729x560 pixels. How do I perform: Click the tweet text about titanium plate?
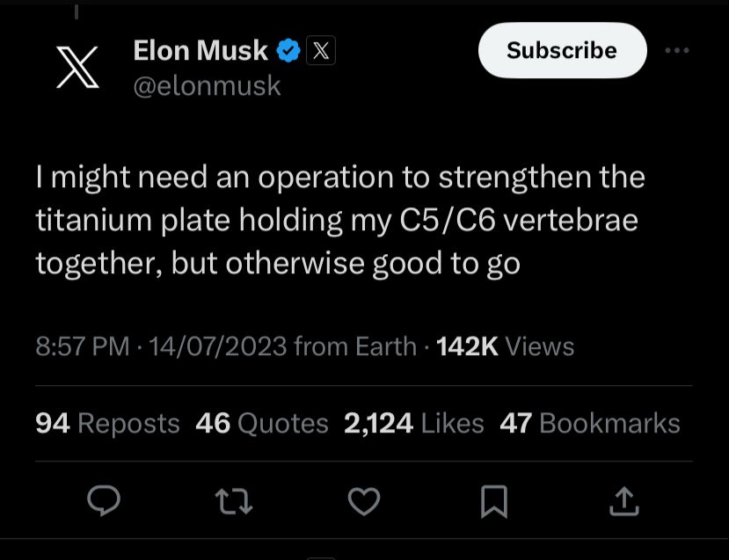tap(340, 220)
